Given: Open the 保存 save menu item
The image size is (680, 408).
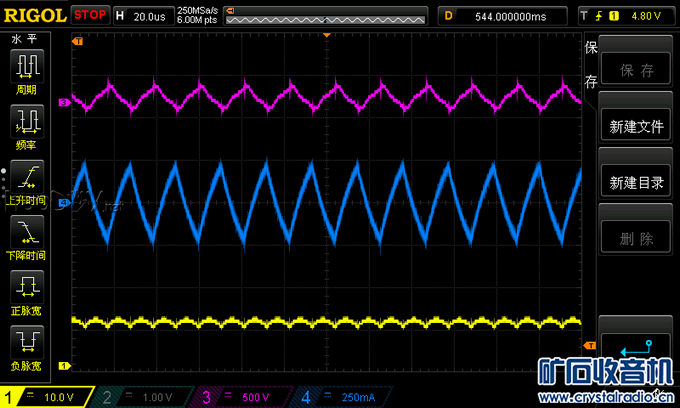Looking at the screenshot, I should (x=636, y=71).
